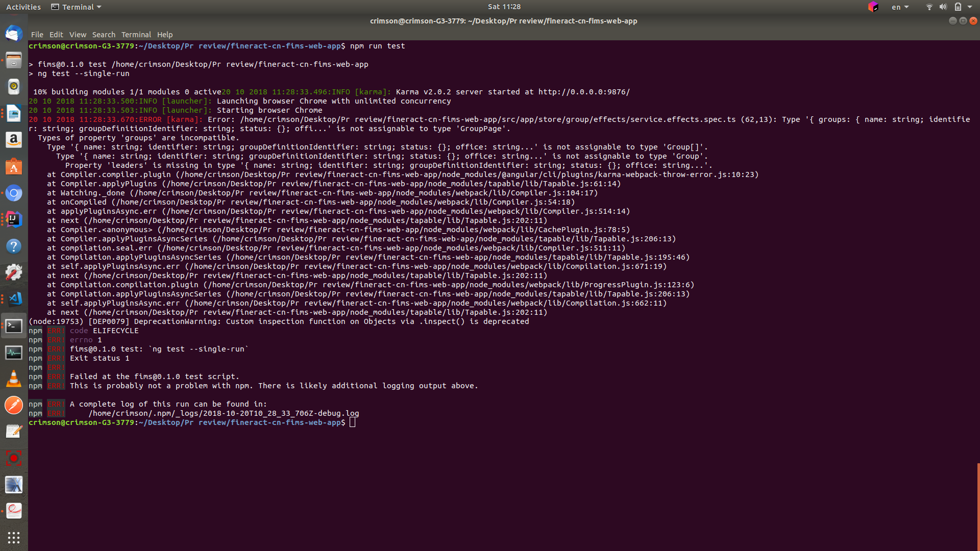Open the network status indicator menu
Image resolution: width=980 pixels, height=551 pixels.
(x=928, y=7)
